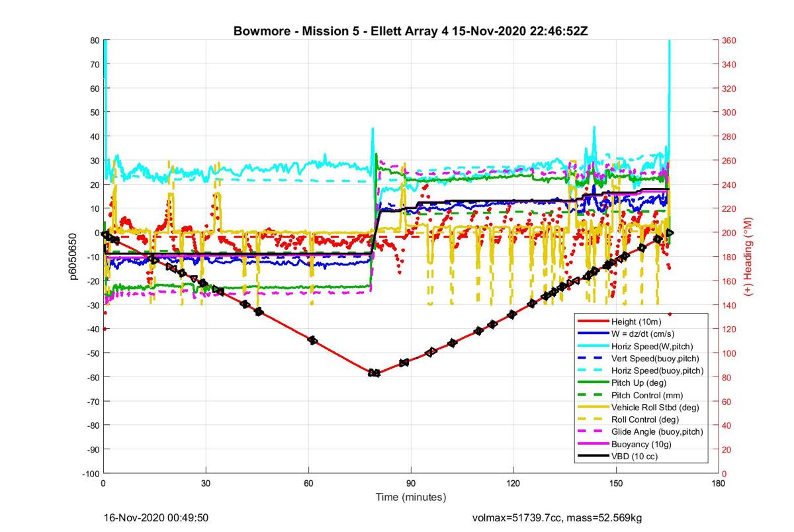Click the red "340" heading tick label
794x532 pixels.
click(x=730, y=64)
